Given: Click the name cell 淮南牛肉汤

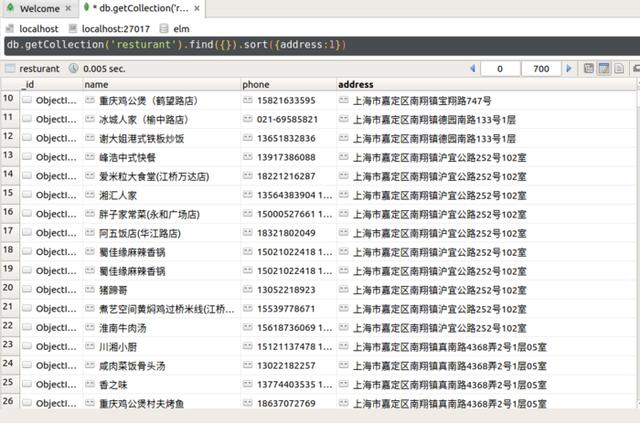Looking at the screenshot, I should coord(162,327).
